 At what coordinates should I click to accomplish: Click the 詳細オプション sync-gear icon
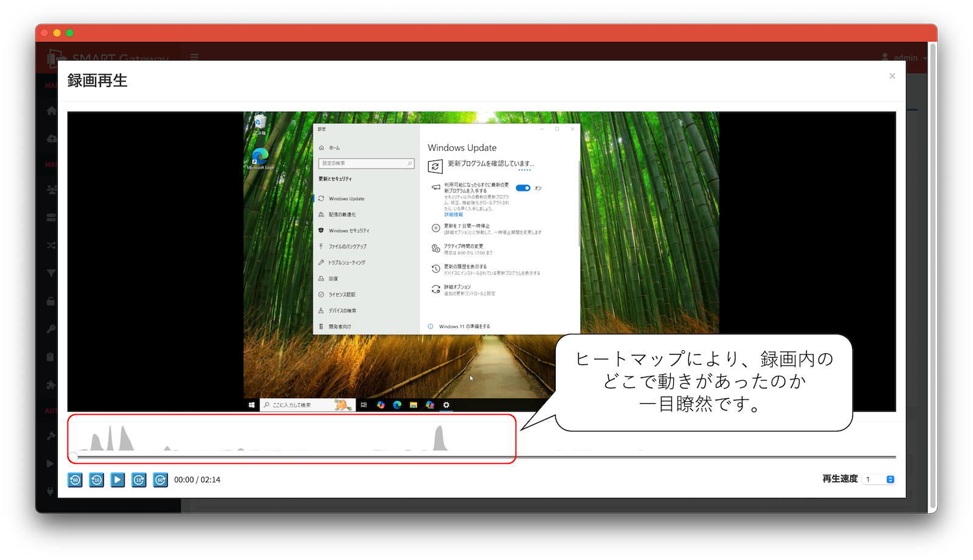(435, 289)
